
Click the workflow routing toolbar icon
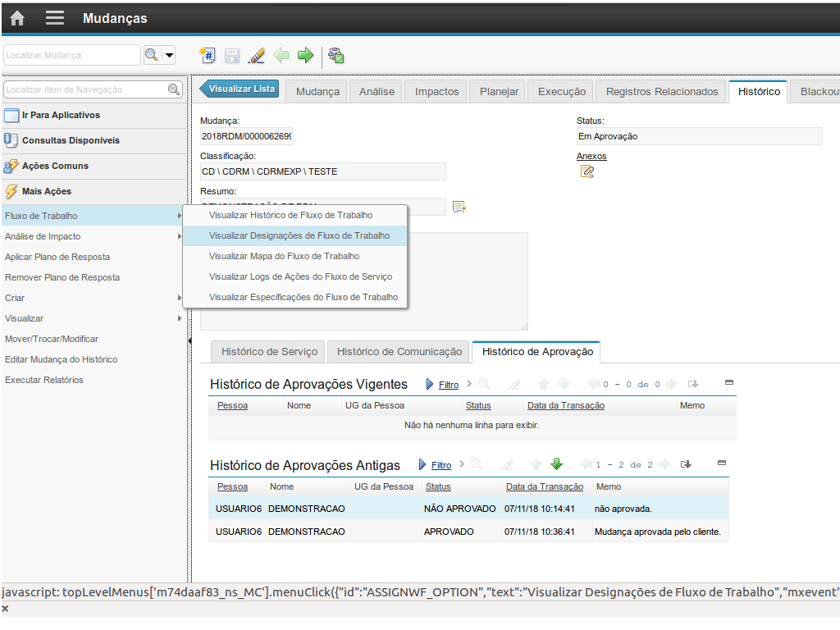point(336,55)
